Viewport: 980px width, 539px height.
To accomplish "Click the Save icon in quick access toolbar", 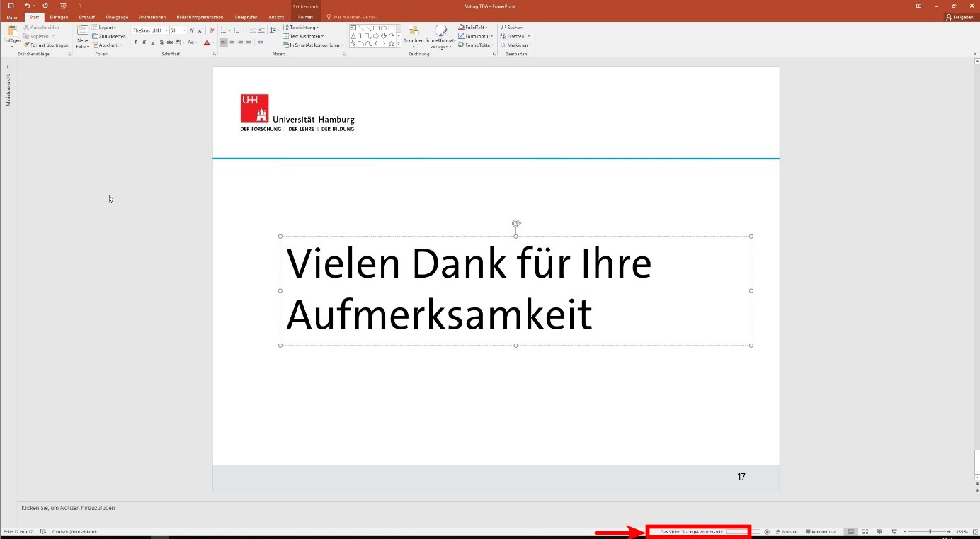I will pyautogui.click(x=11, y=6).
